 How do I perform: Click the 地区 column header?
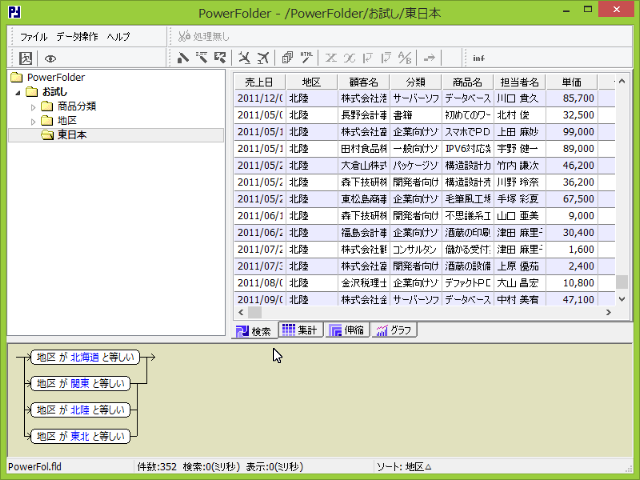tap(311, 82)
